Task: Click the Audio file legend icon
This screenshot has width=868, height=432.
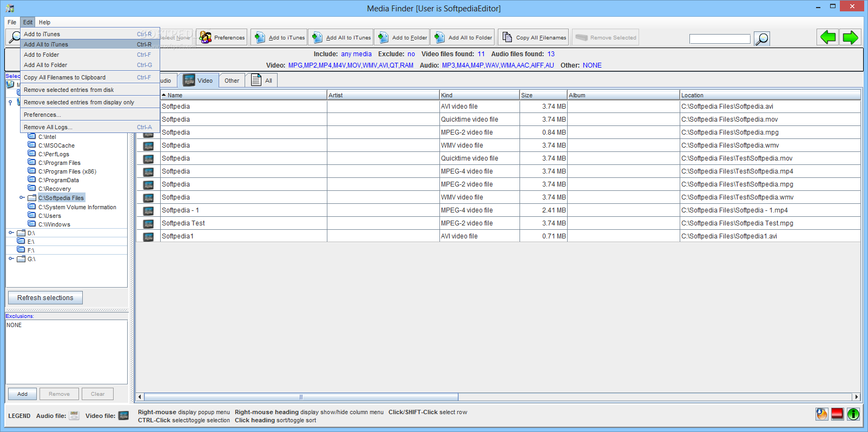Action: pos(74,415)
